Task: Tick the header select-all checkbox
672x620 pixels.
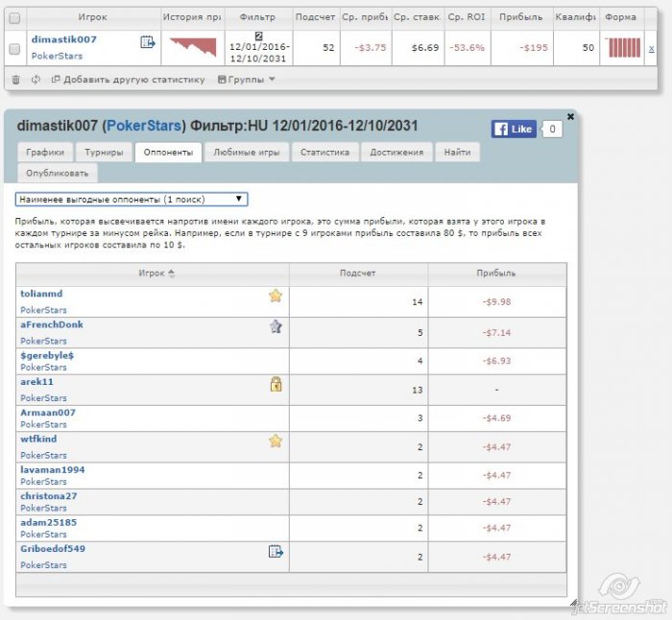Action: 14,18
